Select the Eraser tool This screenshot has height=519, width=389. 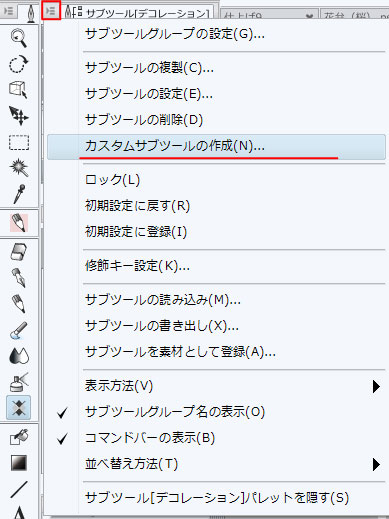click(x=19, y=251)
